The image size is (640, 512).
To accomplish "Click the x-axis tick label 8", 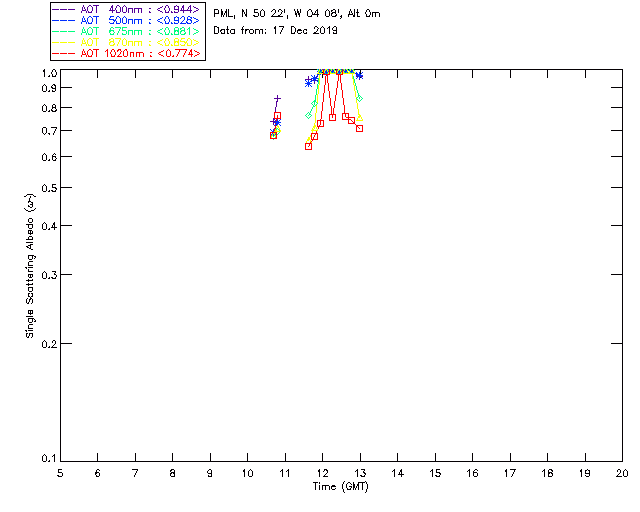I will (x=173, y=473).
